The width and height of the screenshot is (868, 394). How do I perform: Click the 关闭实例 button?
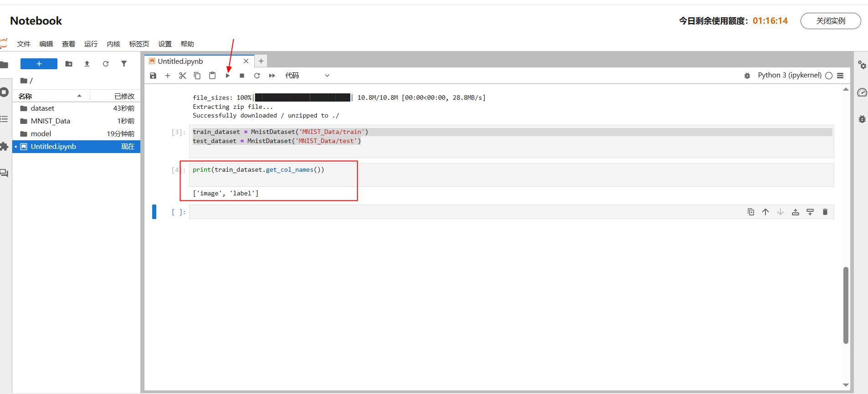831,21
